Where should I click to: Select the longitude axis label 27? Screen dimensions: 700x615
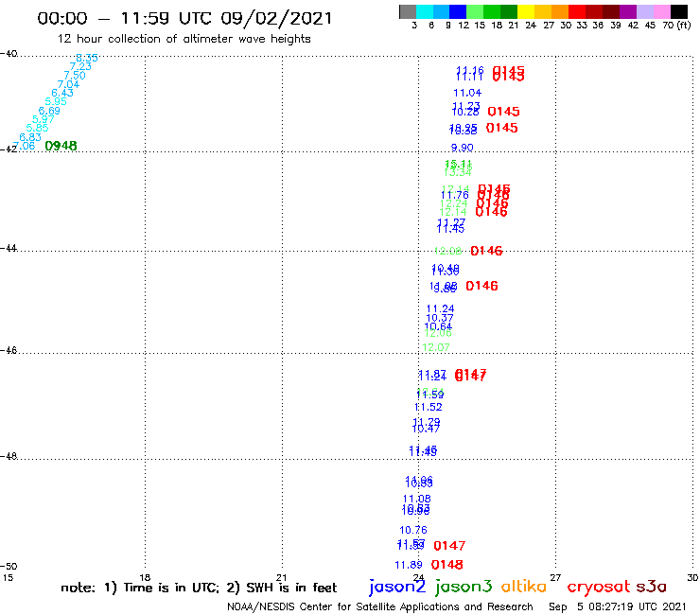555,577
